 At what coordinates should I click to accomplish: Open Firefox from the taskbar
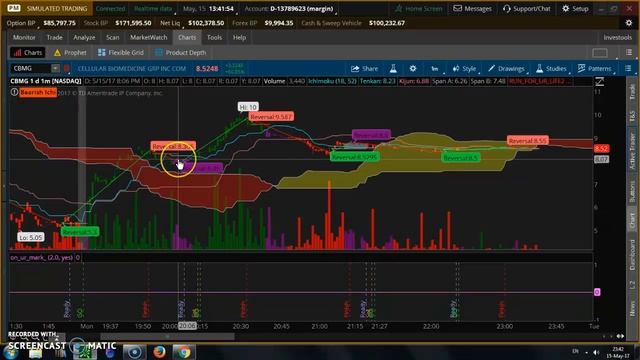coord(159,351)
